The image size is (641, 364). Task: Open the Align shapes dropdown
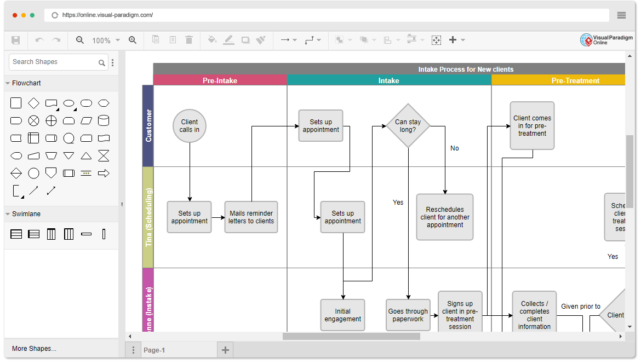(392, 40)
